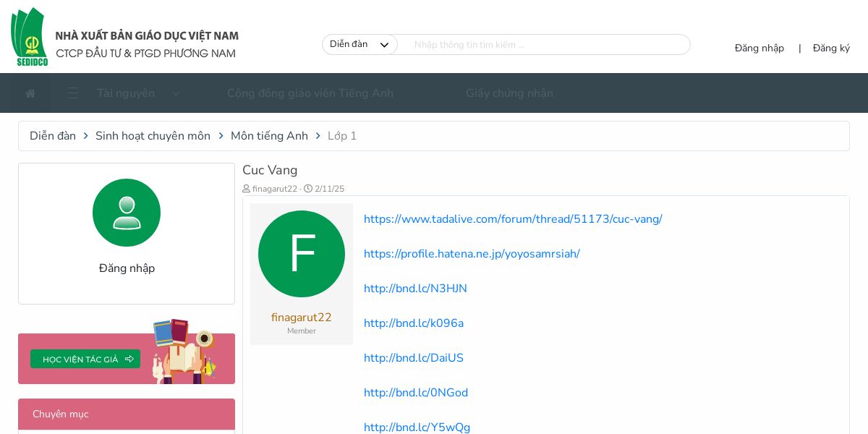Screen dimensions: 868x434
Task: Open the bnd.lc/k096a link
Action: pos(414,323)
